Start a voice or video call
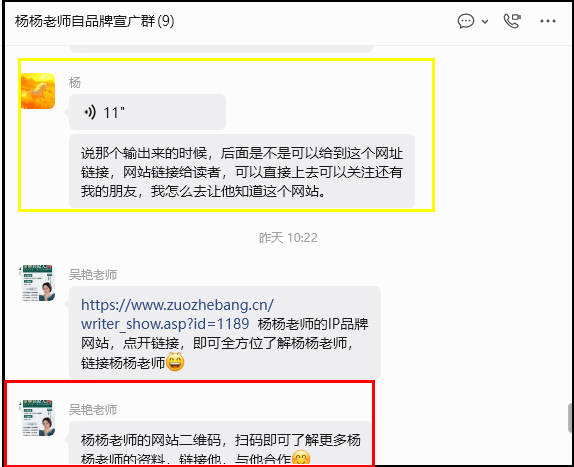The width and height of the screenshot is (574, 467). click(x=512, y=21)
